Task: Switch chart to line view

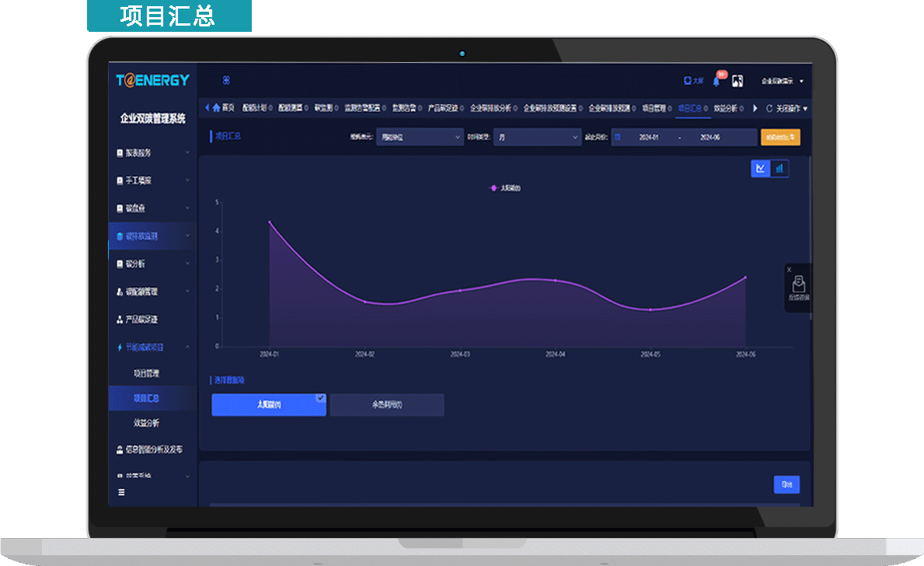Action: [x=761, y=169]
